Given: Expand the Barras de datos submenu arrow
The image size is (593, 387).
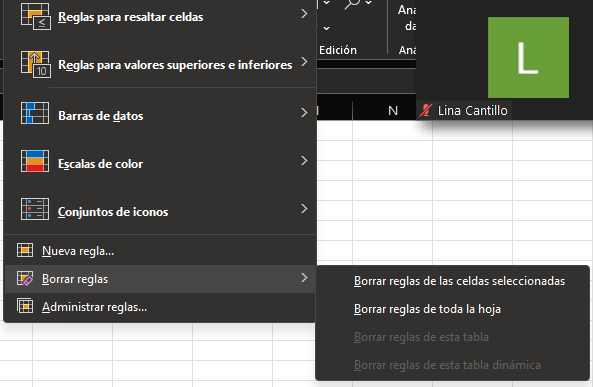Looking at the screenshot, I should (304, 113).
